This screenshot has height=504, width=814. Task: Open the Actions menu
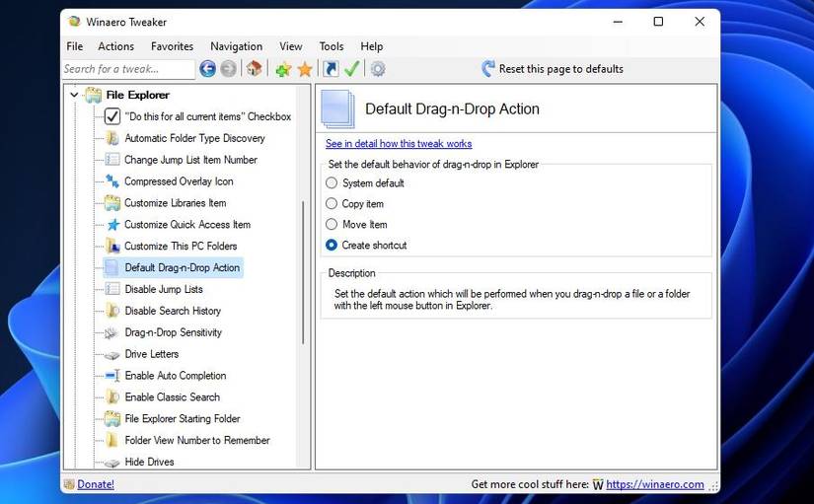(x=115, y=46)
